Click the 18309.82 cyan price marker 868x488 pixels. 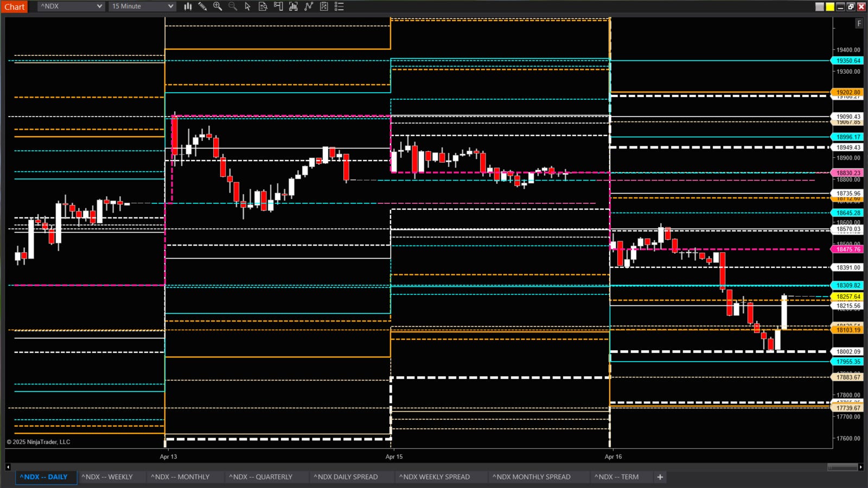(x=847, y=285)
